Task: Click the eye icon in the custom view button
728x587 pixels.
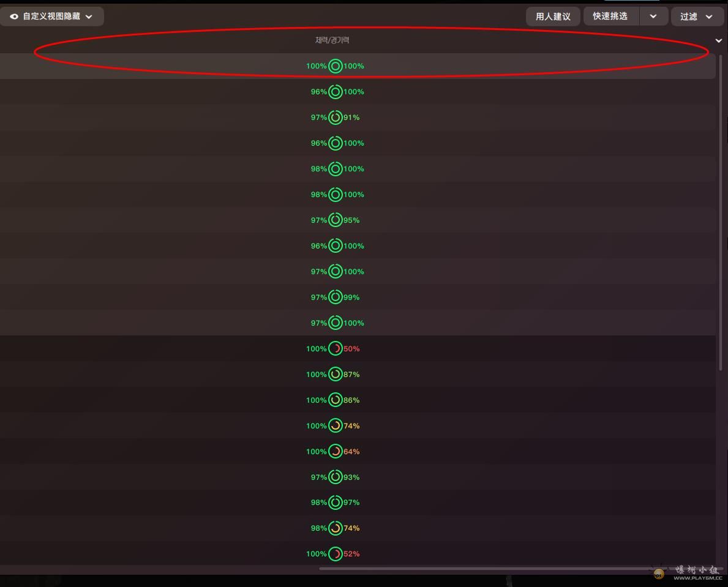Action: coord(13,17)
